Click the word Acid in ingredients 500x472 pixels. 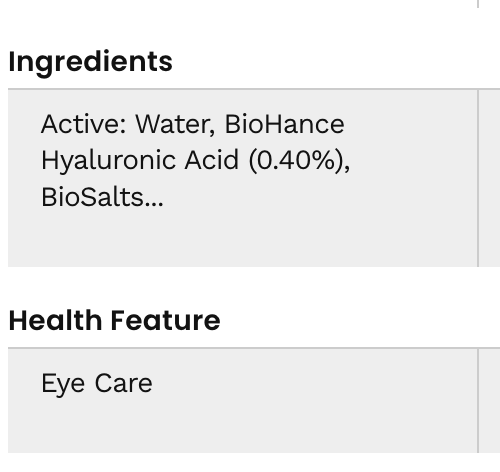[x=212, y=160]
